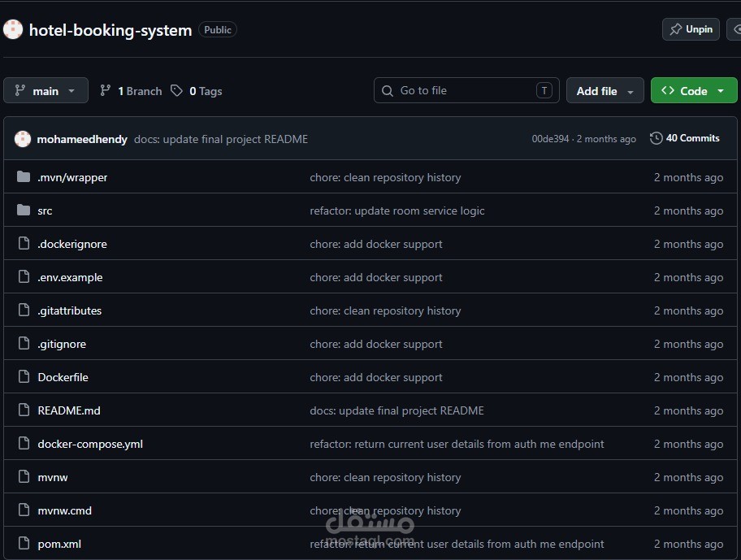Click the '2 months ago' beside commit 00de394
The image size is (741, 560).
pyautogui.click(x=606, y=138)
